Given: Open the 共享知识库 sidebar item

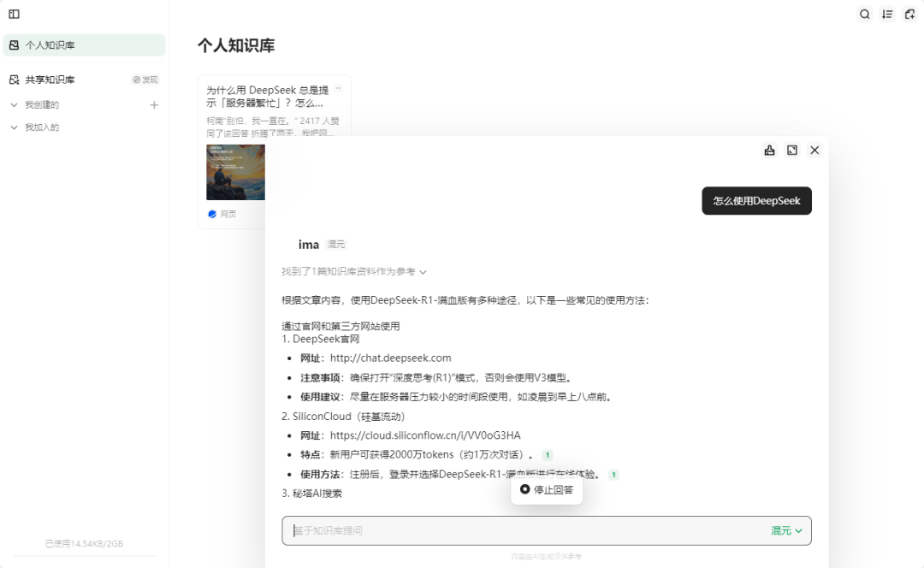Looking at the screenshot, I should click(50, 80).
